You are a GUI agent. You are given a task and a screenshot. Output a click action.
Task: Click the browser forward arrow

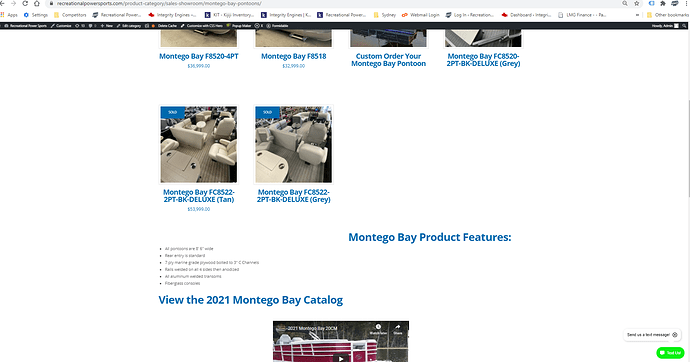tap(13, 4)
